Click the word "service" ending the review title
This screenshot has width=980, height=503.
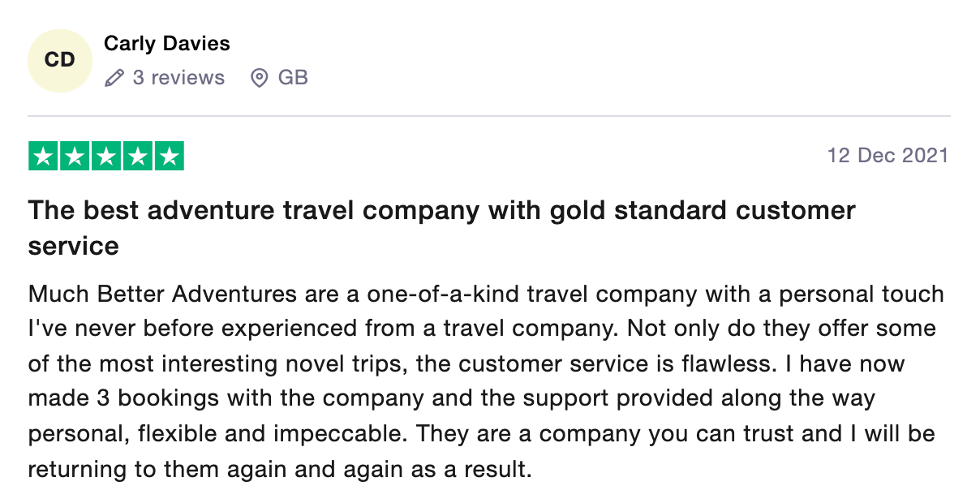click(x=74, y=245)
